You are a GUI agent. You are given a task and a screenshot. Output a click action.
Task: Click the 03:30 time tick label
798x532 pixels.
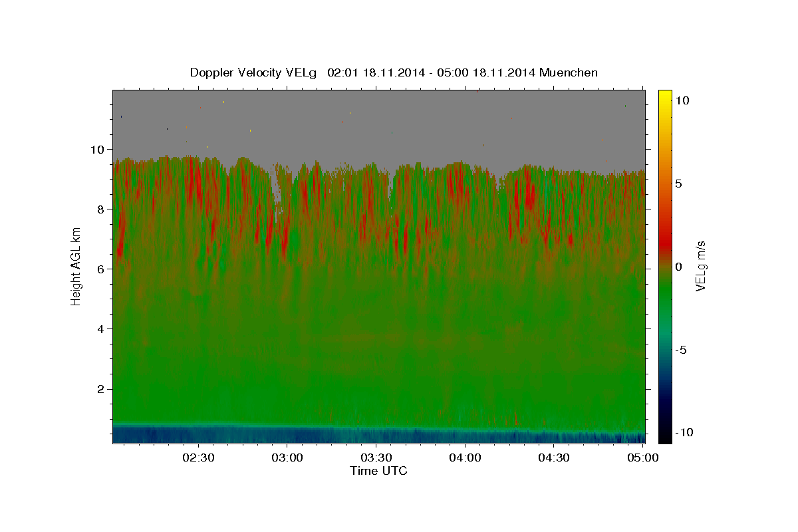tap(376, 458)
